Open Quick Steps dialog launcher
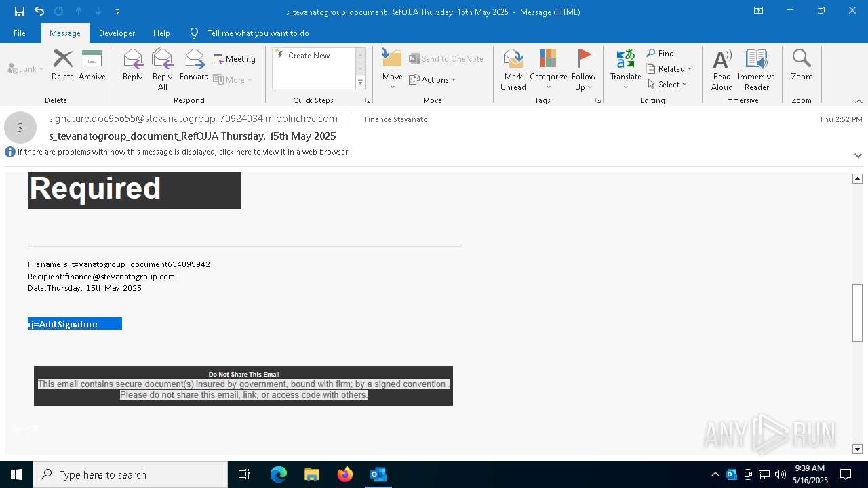 click(x=368, y=100)
